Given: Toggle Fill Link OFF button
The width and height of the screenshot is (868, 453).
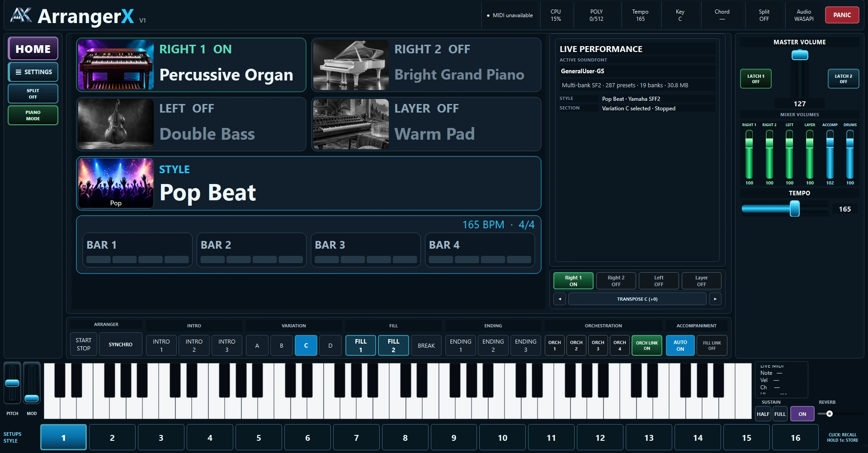Looking at the screenshot, I should point(712,345).
